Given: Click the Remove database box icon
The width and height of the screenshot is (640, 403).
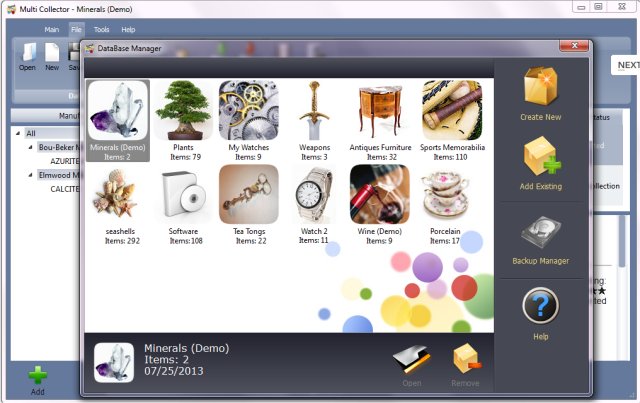Looking at the screenshot, I should tap(466, 358).
